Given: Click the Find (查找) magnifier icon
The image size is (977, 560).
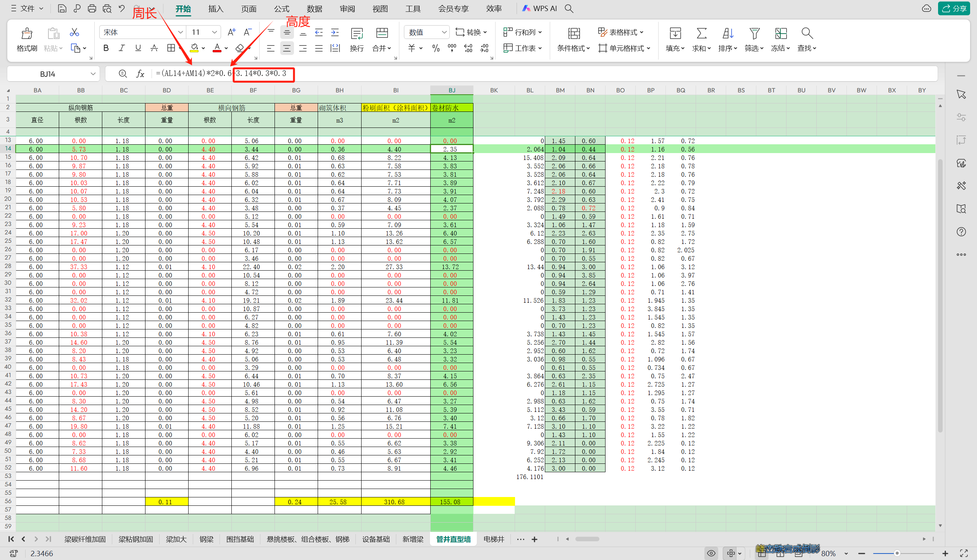Looking at the screenshot, I should tap(807, 34).
